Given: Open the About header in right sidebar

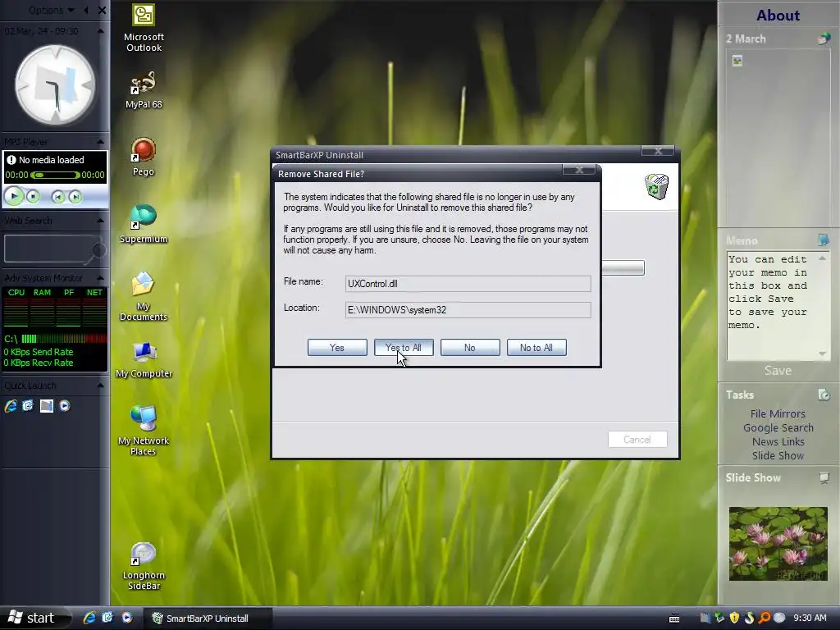Looking at the screenshot, I should pyautogui.click(x=778, y=15).
